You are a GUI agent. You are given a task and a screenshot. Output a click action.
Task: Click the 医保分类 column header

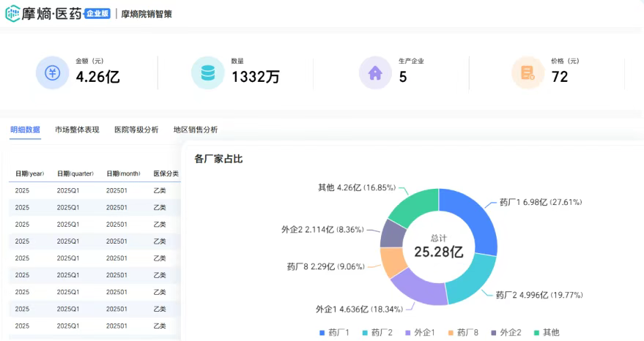166,173
